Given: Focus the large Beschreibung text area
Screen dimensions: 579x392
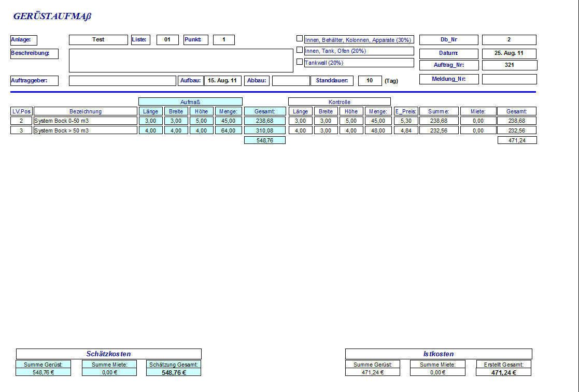Looking at the screenshot, I should click(181, 61).
